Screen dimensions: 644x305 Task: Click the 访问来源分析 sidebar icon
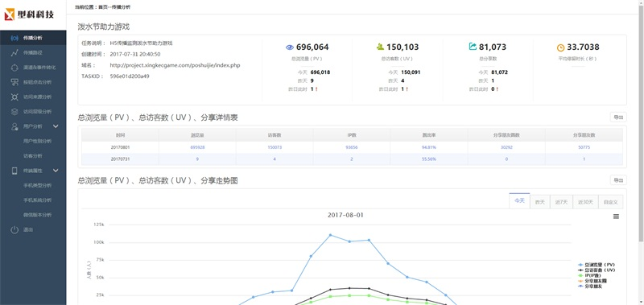[14, 97]
